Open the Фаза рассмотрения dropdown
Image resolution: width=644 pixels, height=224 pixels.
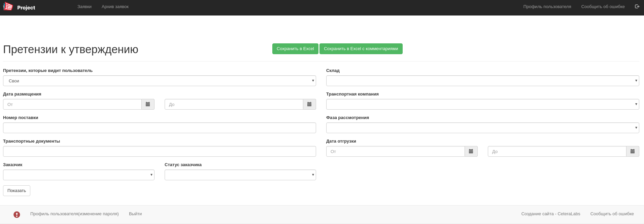tap(482, 128)
